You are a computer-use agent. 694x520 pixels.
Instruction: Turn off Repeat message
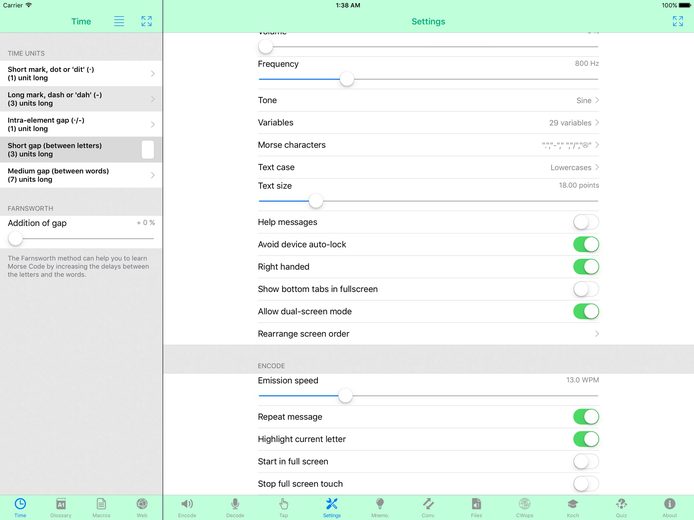[586, 417]
